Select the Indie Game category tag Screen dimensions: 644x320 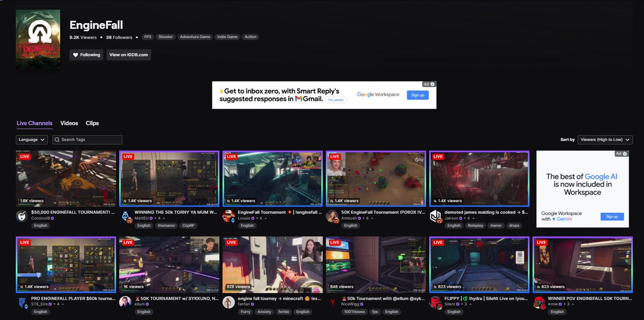coord(227,37)
